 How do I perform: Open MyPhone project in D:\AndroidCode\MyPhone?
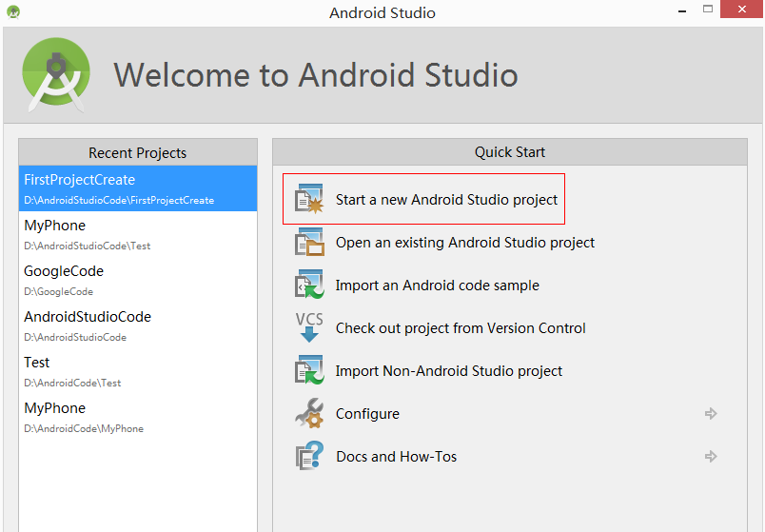[138, 417]
